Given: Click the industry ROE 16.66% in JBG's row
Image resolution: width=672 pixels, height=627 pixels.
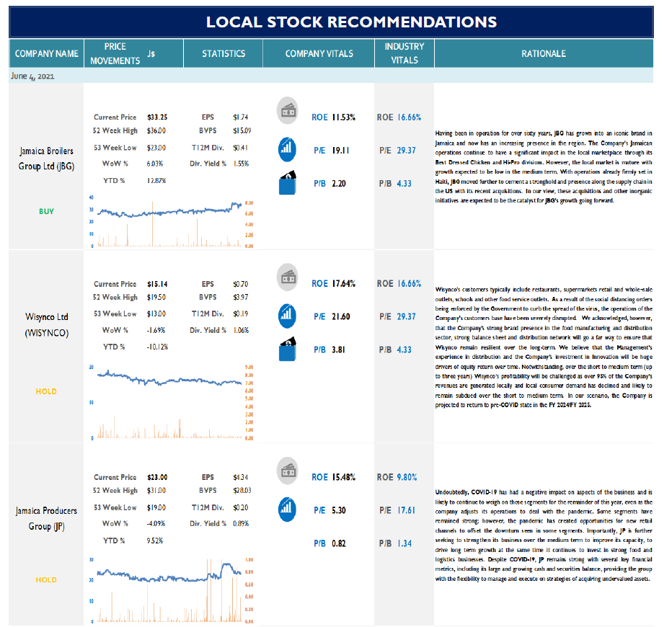Looking at the screenshot, I should tap(410, 117).
